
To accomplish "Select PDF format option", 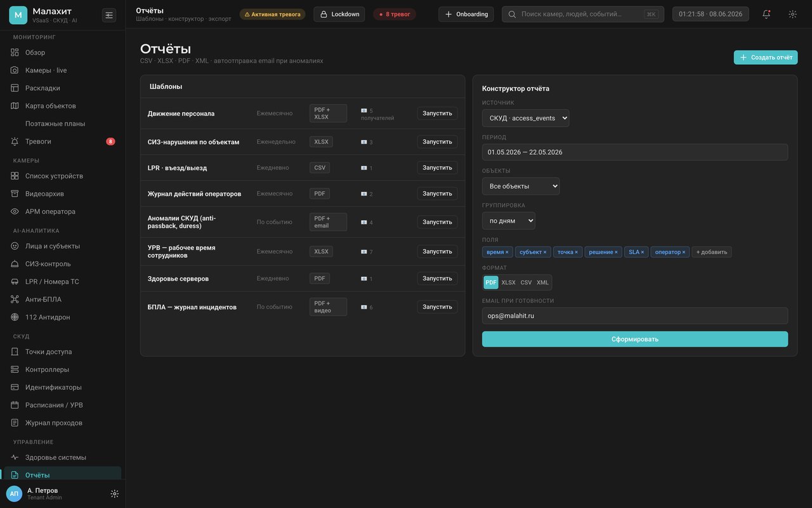I will (x=491, y=283).
